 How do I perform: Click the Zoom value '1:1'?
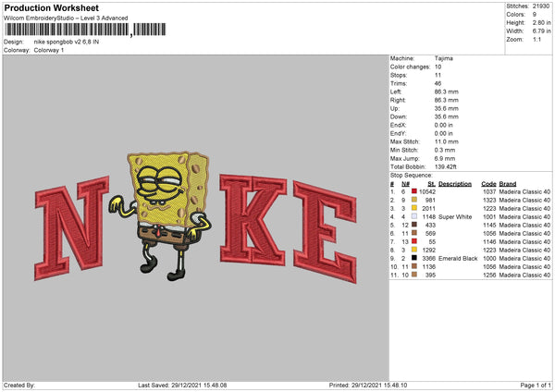pos(536,39)
